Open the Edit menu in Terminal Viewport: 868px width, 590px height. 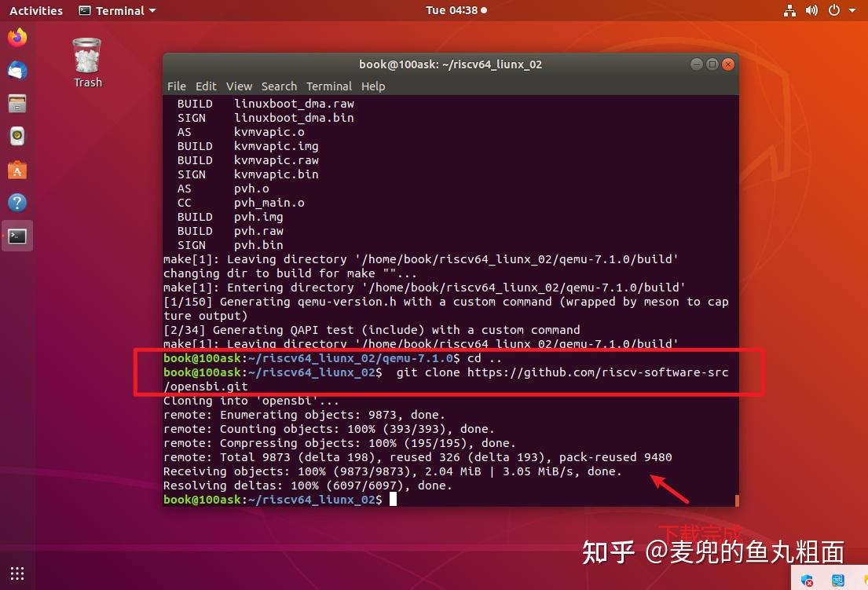pos(206,86)
